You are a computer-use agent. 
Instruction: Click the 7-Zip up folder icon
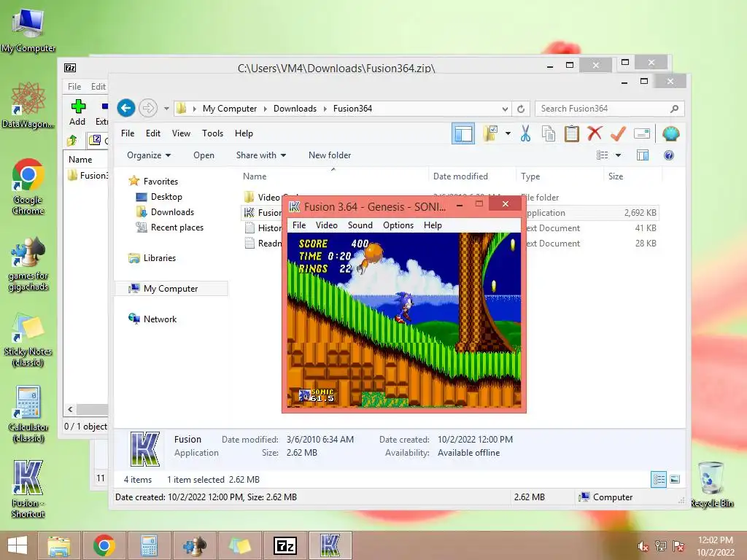point(72,140)
